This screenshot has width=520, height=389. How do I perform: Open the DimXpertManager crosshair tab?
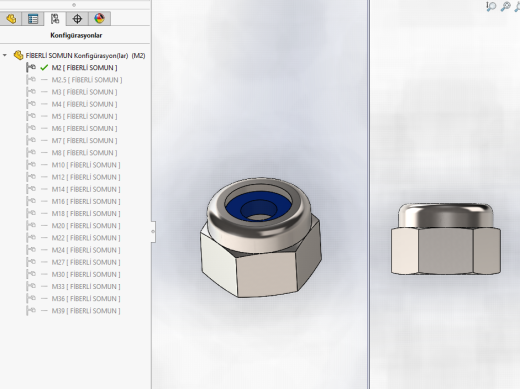click(x=77, y=19)
